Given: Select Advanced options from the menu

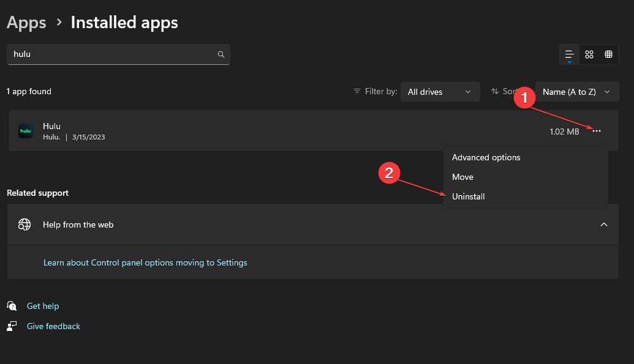Looking at the screenshot, I should coord(486,157).
